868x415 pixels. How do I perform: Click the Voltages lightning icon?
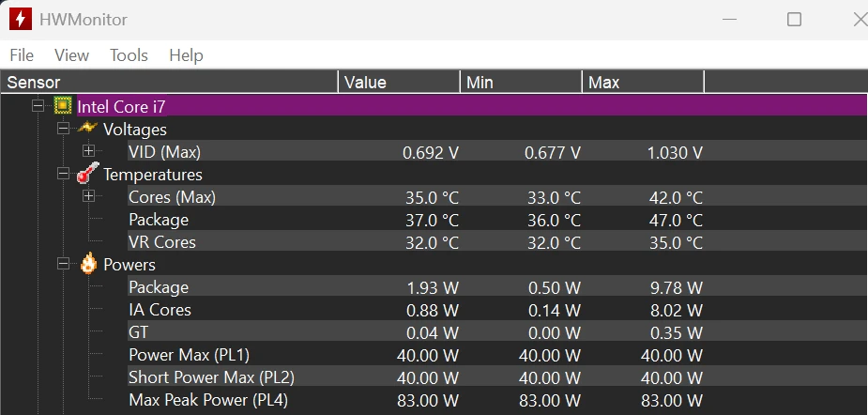[87, 128]
